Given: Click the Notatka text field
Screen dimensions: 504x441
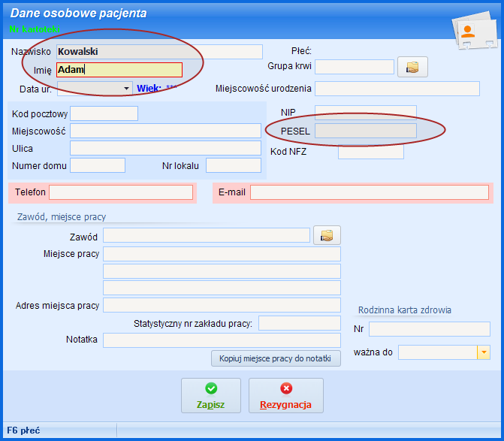Looking at the screenshot, I should click(222, 340).
